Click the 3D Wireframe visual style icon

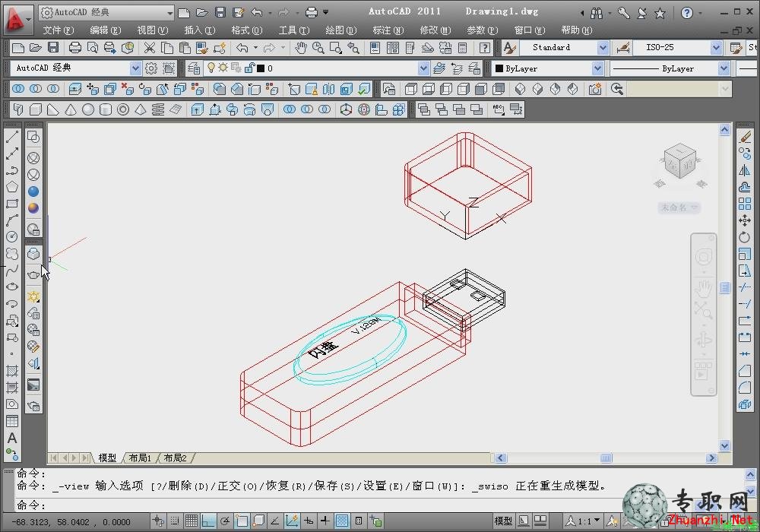click(x=33, y=158)
